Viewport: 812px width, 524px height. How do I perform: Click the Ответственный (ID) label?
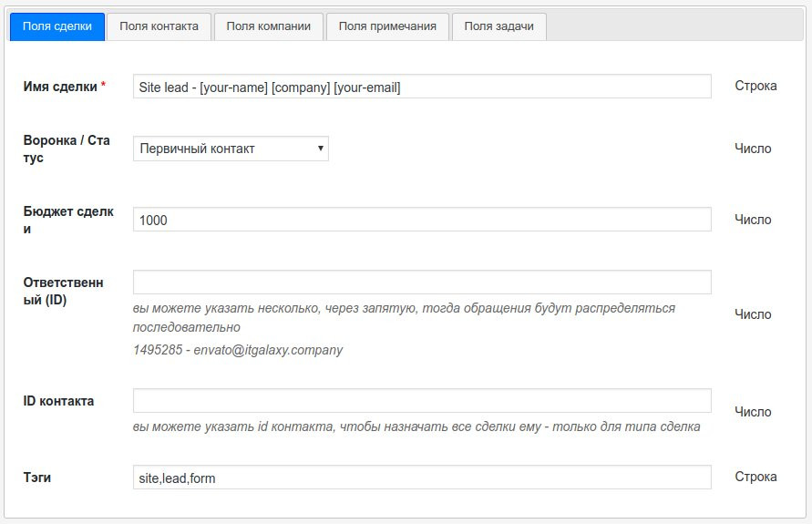pyautogui.click(x=64, y=291)
